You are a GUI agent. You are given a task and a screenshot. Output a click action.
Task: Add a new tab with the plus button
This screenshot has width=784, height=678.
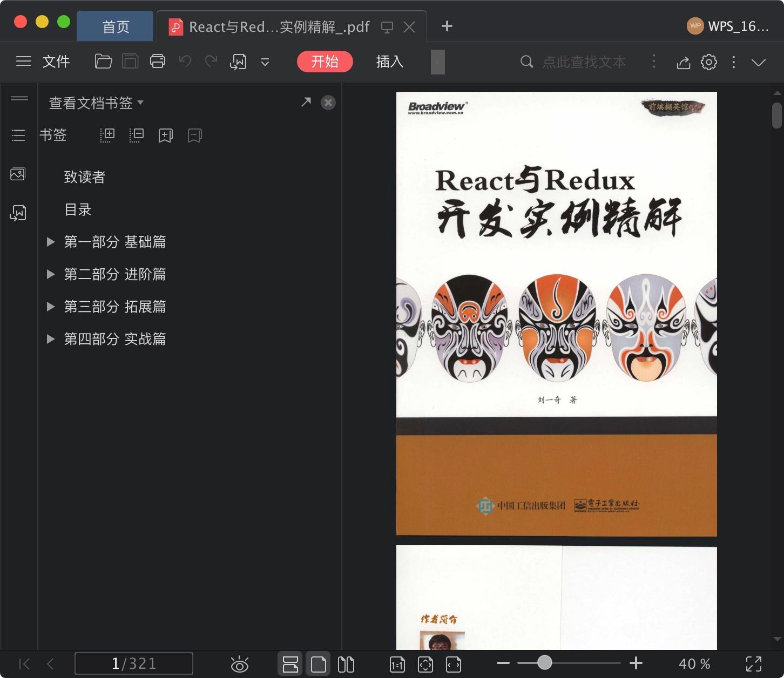tap(447, 26)
